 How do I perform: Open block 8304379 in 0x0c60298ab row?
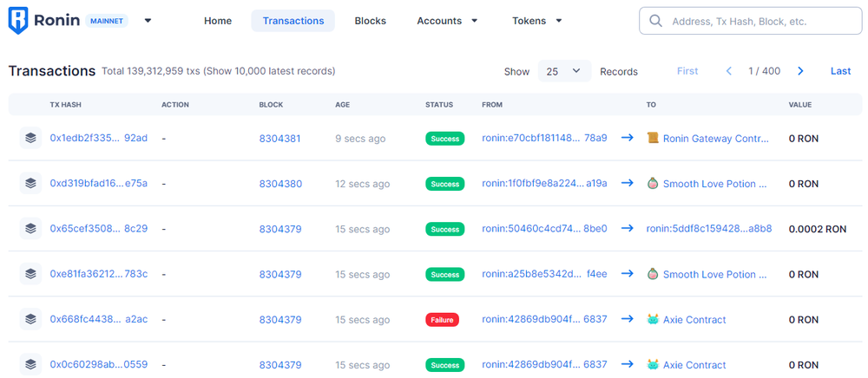(280, 365)
